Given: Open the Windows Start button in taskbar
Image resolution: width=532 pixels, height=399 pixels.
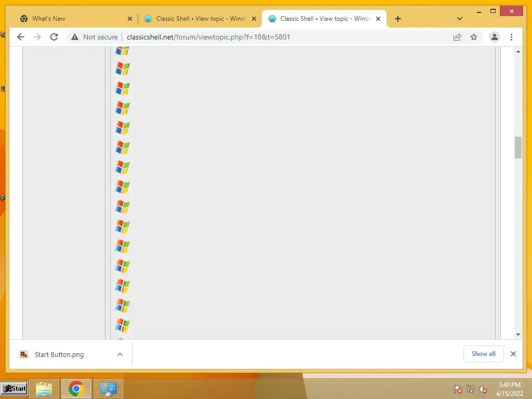Looking at the screenshot, I should tap(14, 389).
